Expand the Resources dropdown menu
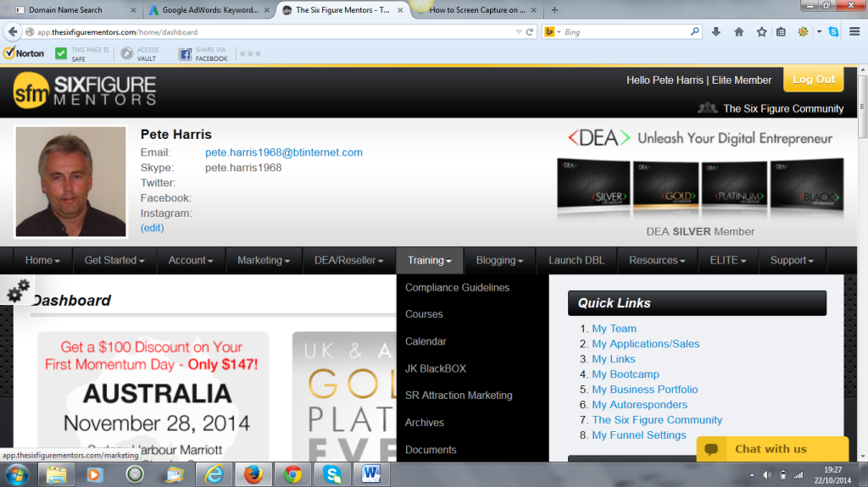The width and height of the screenshot is (868, 487). (x=657, y=260)
